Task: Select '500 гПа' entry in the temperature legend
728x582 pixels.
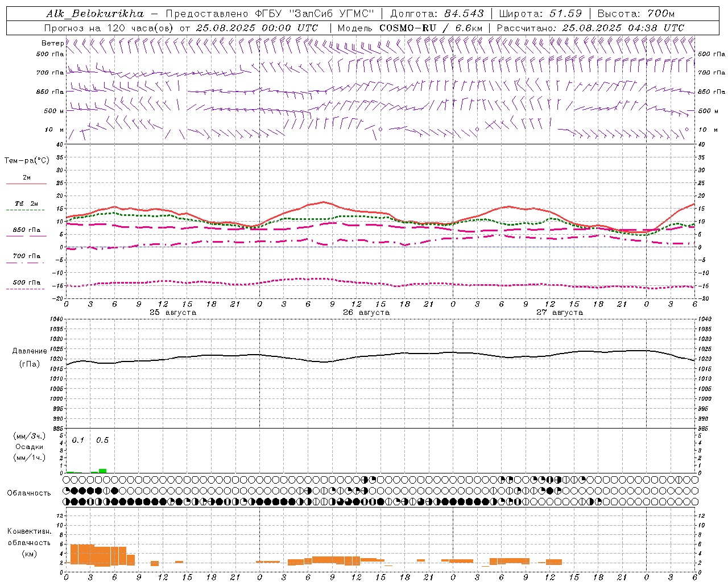Action: click(x=27, y=282)
